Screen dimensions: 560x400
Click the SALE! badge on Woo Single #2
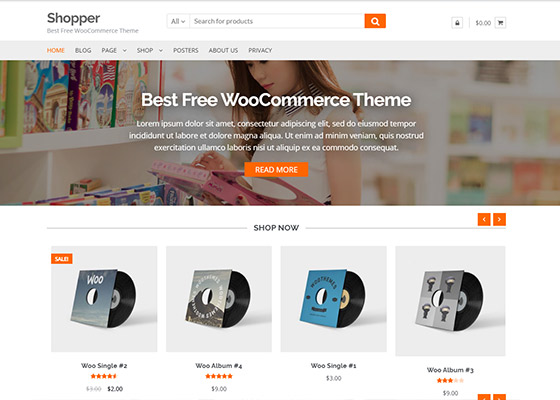pos(62,259)
